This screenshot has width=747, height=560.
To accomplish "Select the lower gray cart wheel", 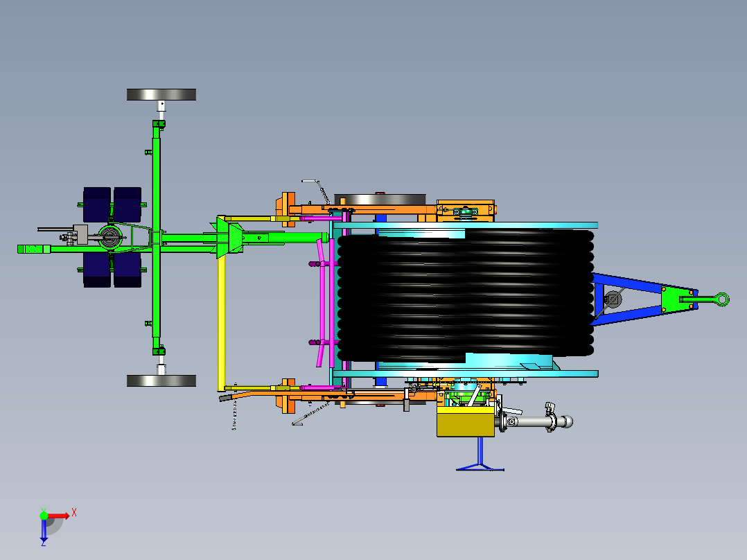I will click(x=161, y=380).
